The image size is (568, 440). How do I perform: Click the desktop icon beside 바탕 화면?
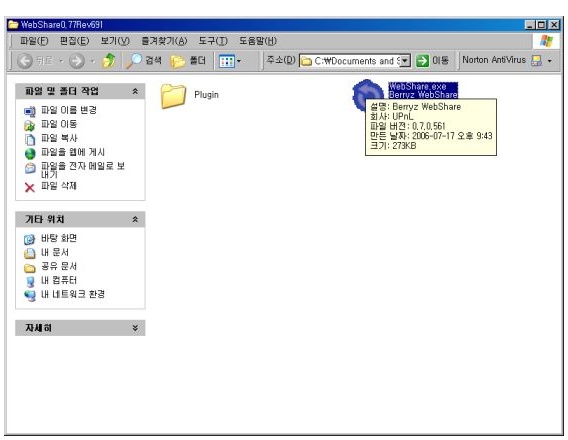[x=30, y=240]
